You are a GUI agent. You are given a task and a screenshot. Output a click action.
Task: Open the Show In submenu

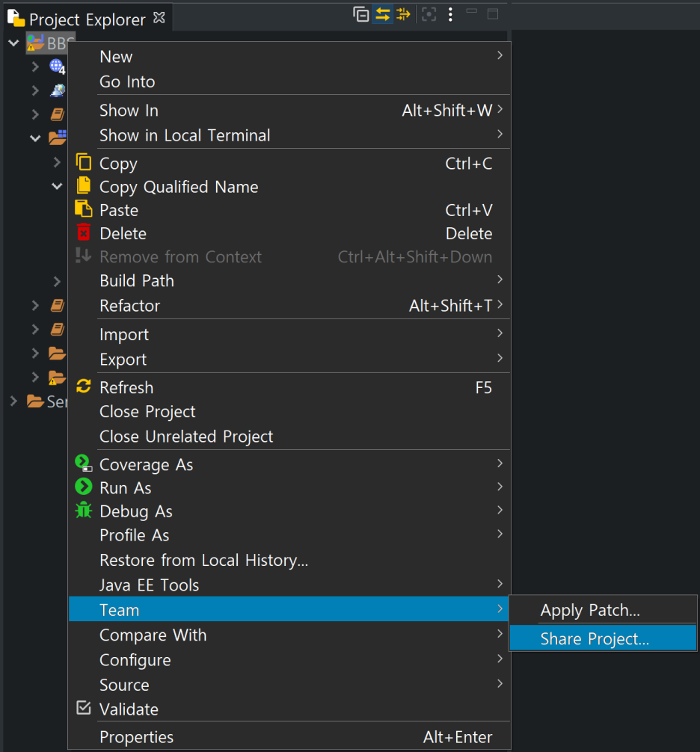289,111
